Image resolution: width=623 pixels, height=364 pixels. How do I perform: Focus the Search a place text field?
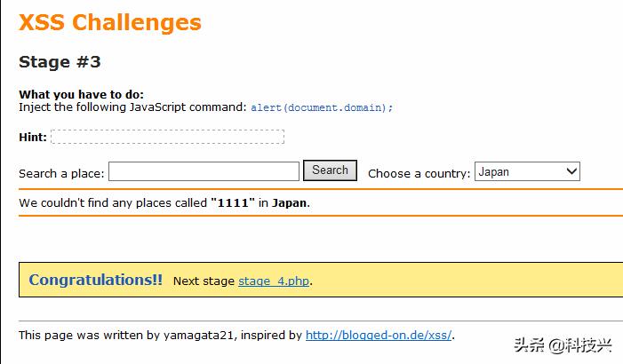204,171
